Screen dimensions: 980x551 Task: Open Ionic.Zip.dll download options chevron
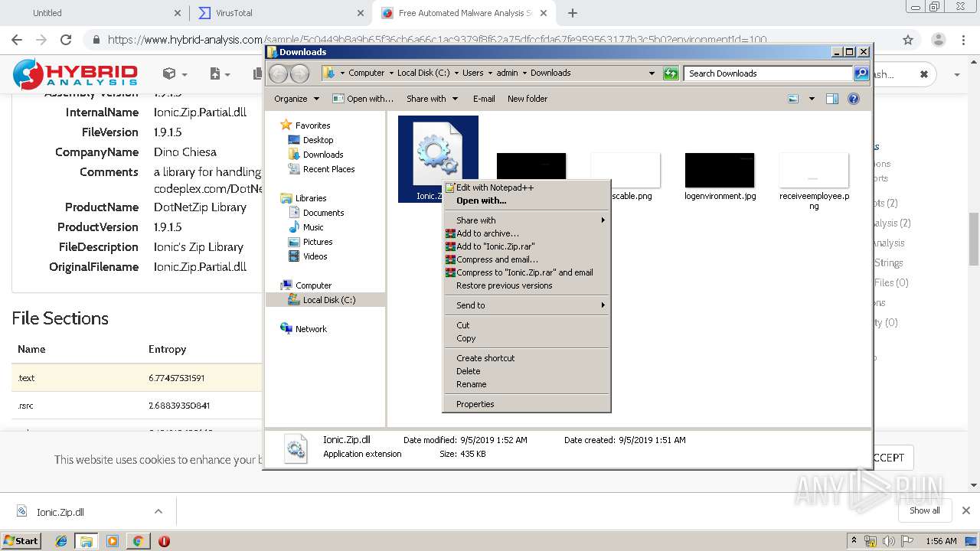158,511
